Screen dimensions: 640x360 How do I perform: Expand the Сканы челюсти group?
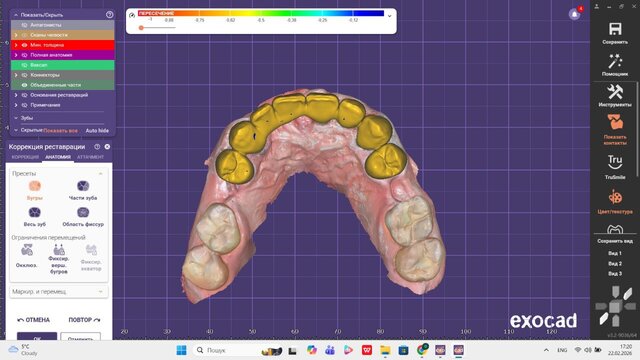(16, 35)
